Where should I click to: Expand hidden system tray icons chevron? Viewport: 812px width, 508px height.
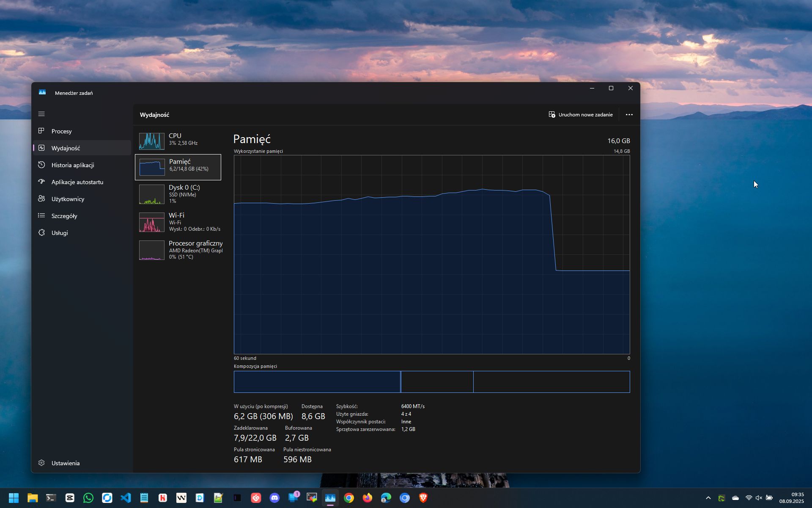(708, 498)
